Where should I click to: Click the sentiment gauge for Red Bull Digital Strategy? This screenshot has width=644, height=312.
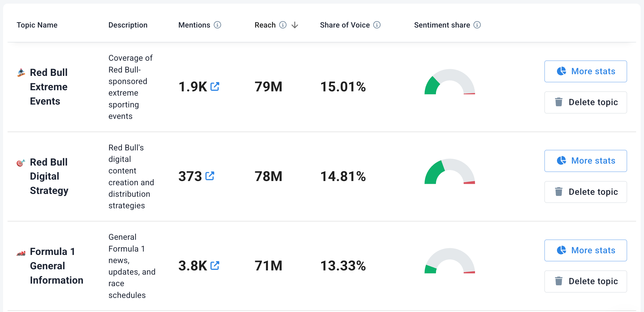click(x=450, y=171)
